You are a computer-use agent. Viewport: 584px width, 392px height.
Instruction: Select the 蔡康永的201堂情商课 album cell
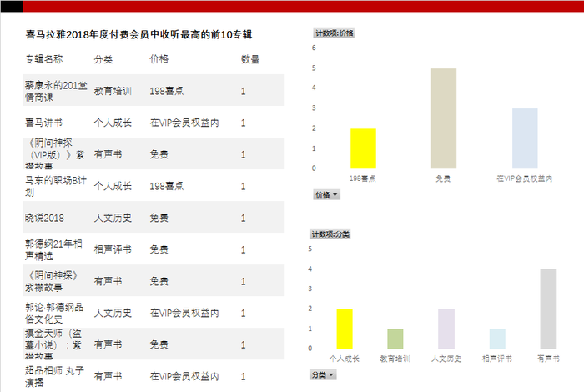click(54, 90)
